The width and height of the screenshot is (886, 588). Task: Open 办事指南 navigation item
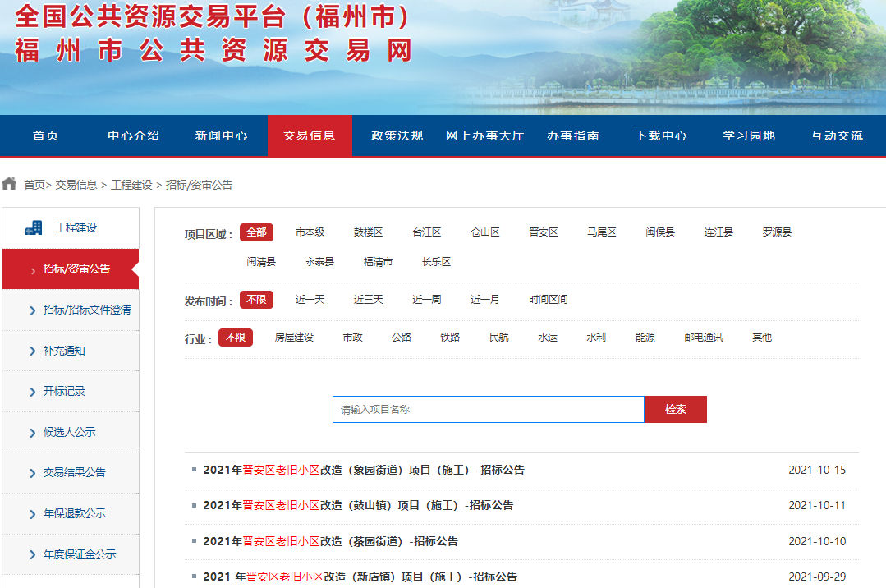tap(573, 136)
